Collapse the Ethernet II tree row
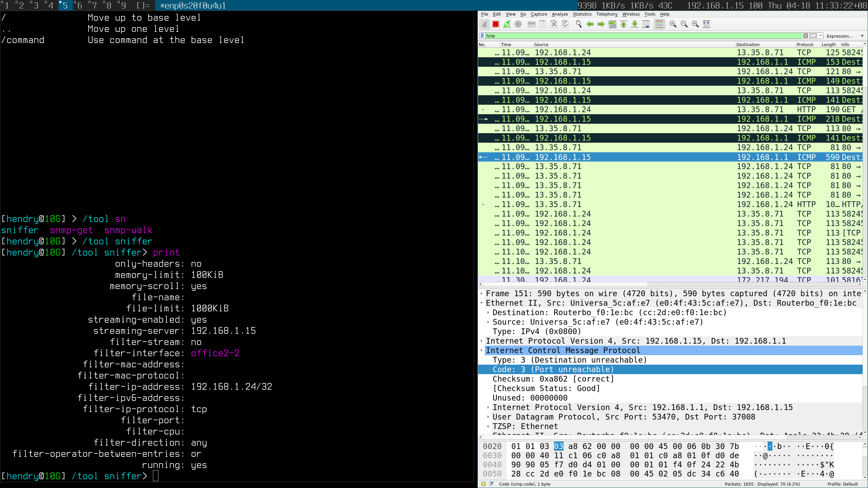The image size is (868, 488). pyautogui.click(x=481, y=303)
